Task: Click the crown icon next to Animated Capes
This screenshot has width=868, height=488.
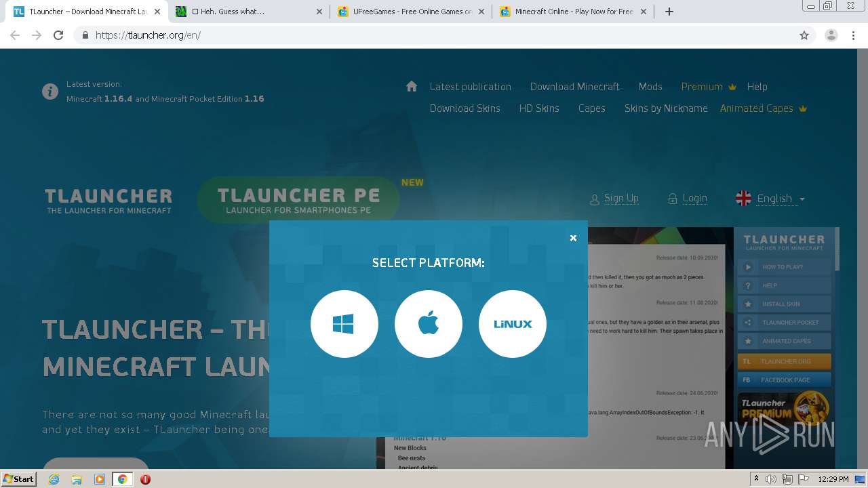Action: pyautogui.click(x=803, y=108)
